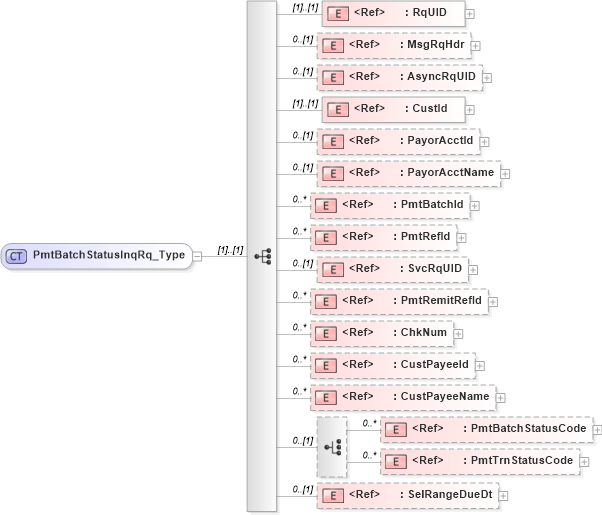Viewport: 602px width, 515px height.
Task: Select the SelRangeDueDt element name
Action: 450,494
